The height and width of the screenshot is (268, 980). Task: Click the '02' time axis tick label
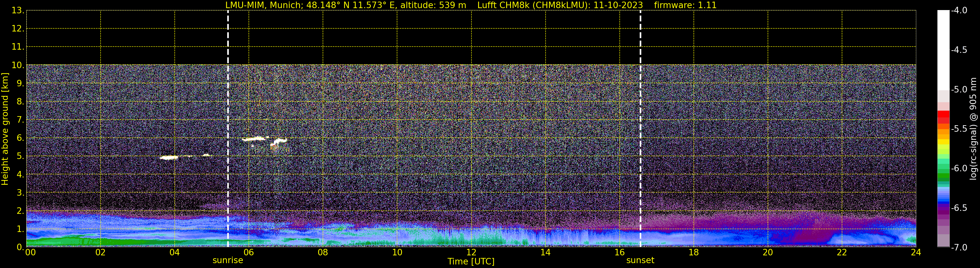pos(100,252)
